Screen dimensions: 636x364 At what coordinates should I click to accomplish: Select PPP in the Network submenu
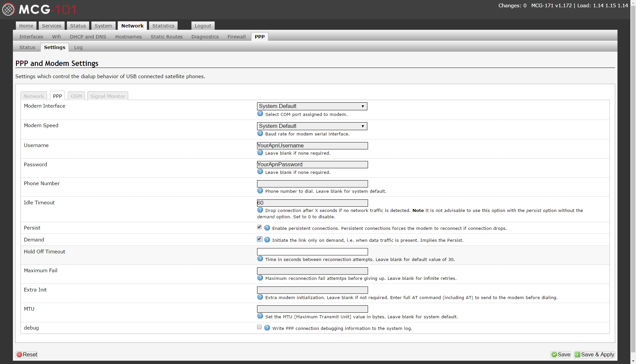click(260, 37)
